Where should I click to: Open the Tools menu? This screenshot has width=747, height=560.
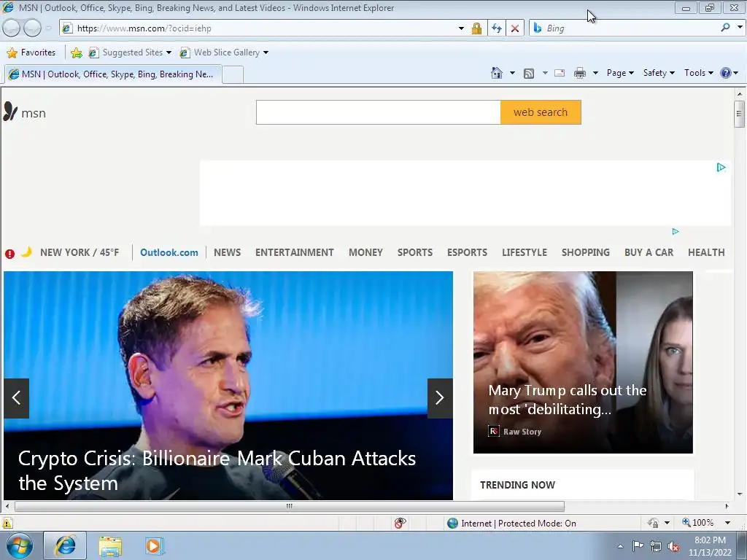[698, 73]
